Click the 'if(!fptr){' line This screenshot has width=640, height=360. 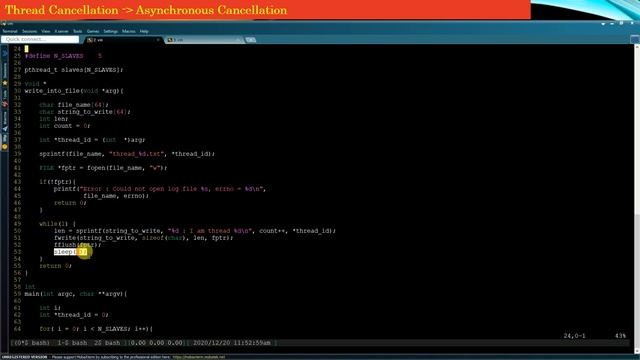point(58,182)
